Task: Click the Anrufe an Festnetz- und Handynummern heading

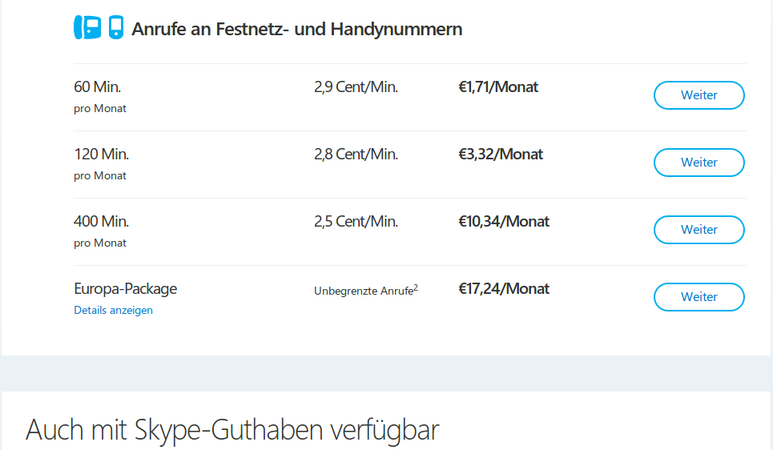Action: (297, 29)
